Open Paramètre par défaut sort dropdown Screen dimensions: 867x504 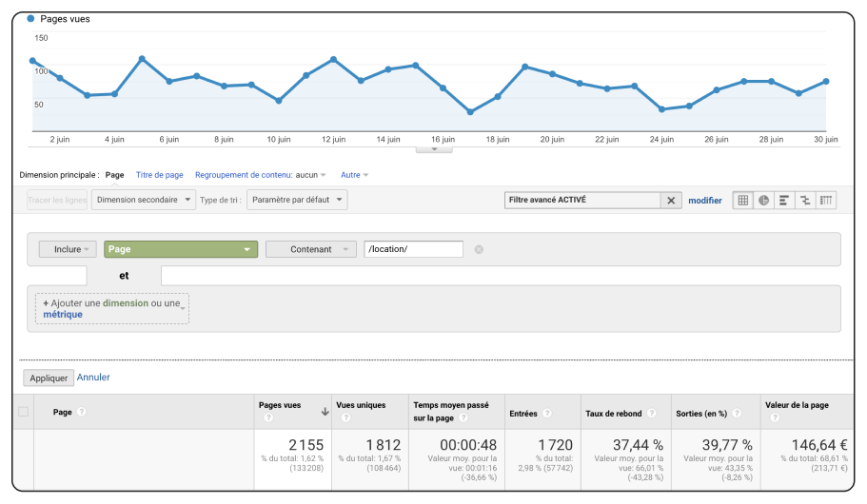pyautogui.click(x=297, y=200)
